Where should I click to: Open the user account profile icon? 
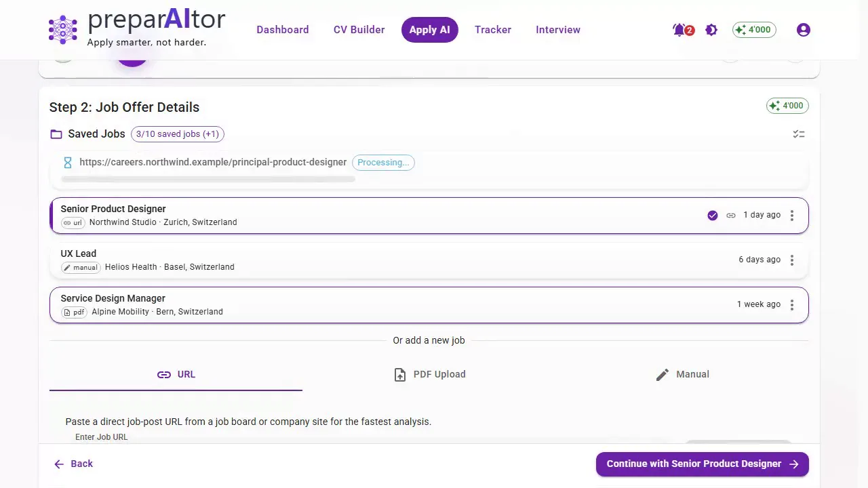tap(804, 30)
